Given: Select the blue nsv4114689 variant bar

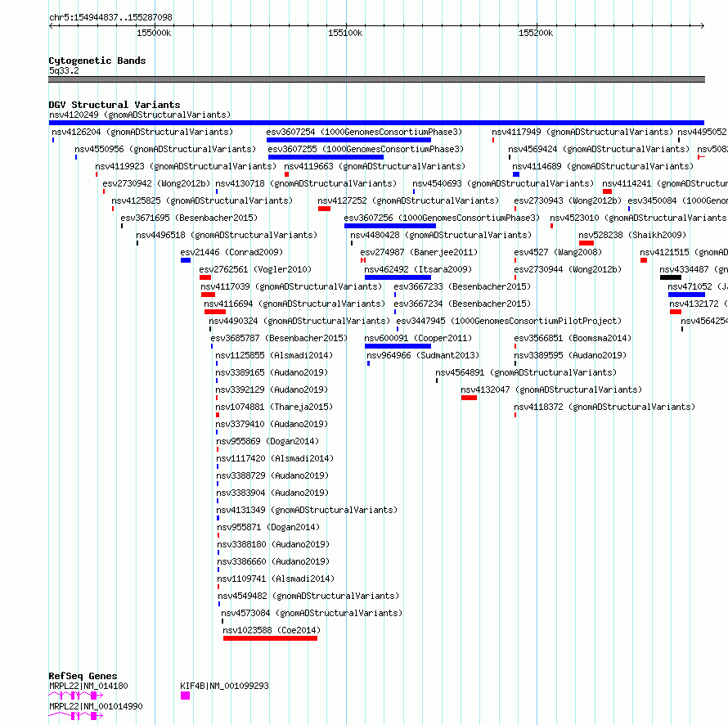Looking at the screenshot, I should [516, 174].
